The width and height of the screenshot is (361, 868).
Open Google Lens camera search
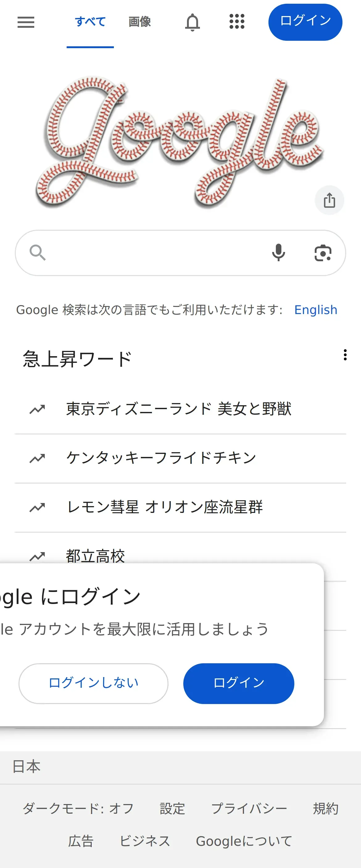pyautogui.click(x=323, y=253)
